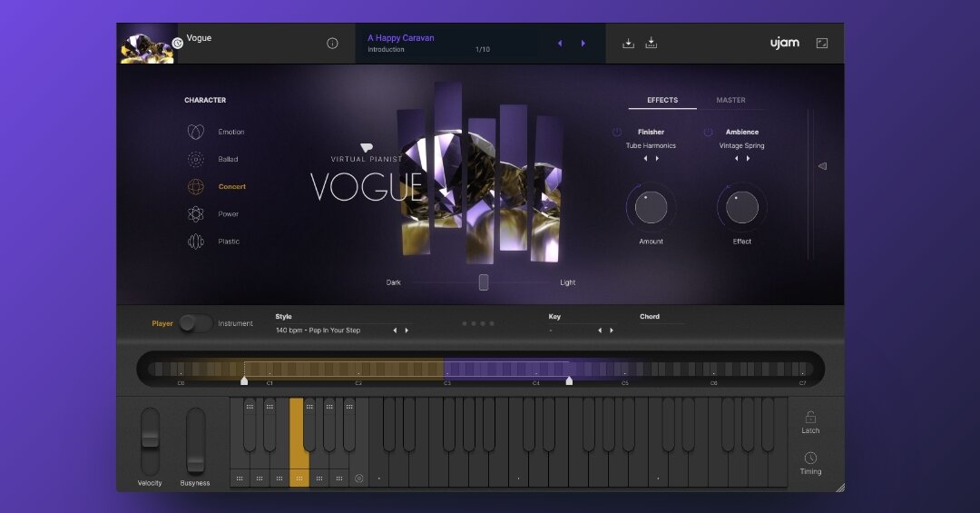Click the Instrument mode label
This screenshot has height=513, width=980.
pos(236,323)
